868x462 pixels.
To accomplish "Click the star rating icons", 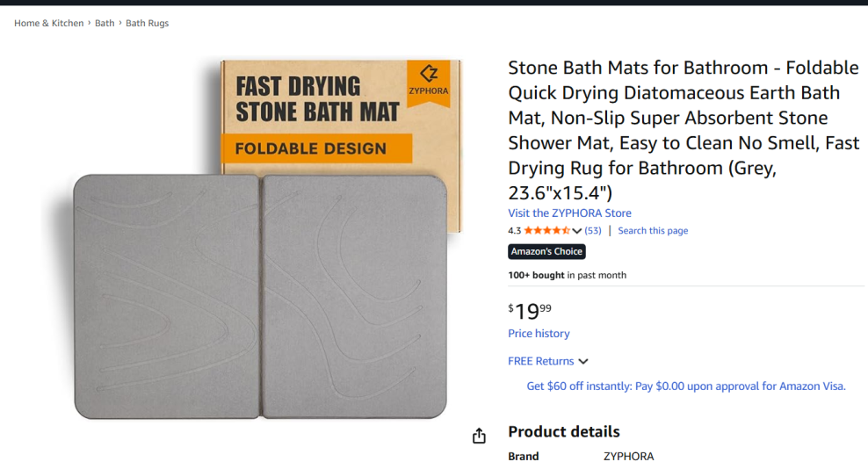I will coord(546,231).
